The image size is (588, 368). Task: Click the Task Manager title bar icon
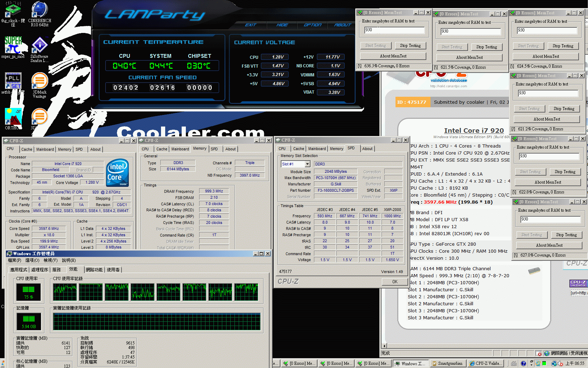point(9,254)
